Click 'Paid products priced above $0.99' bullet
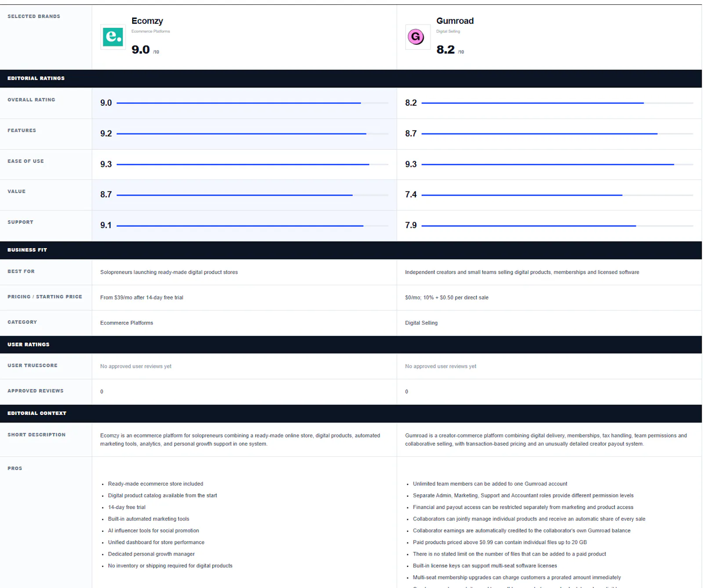Viewport: 703px width, 588px height. click(x=500, y=542)
